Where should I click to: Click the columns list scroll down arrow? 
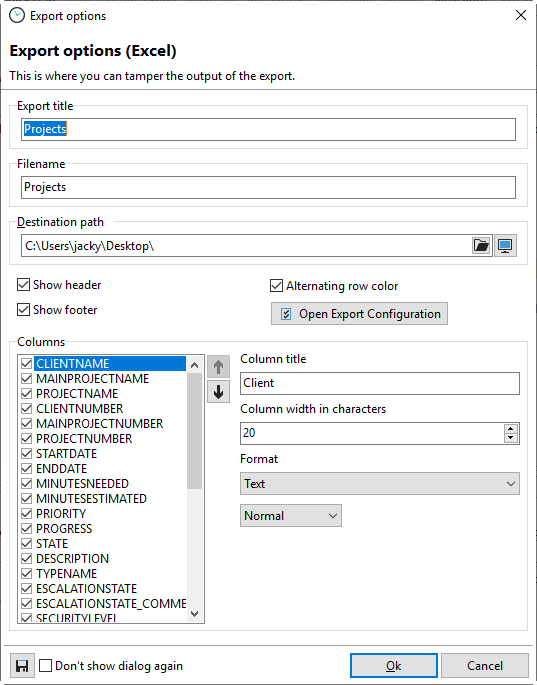tap(195, 614)
